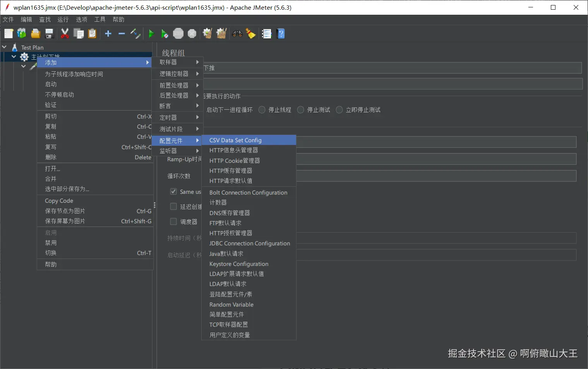588x369 pixels.
Task: Choose HTTP请求默认值
Action: pyautogui.click(x=249, y=181)
